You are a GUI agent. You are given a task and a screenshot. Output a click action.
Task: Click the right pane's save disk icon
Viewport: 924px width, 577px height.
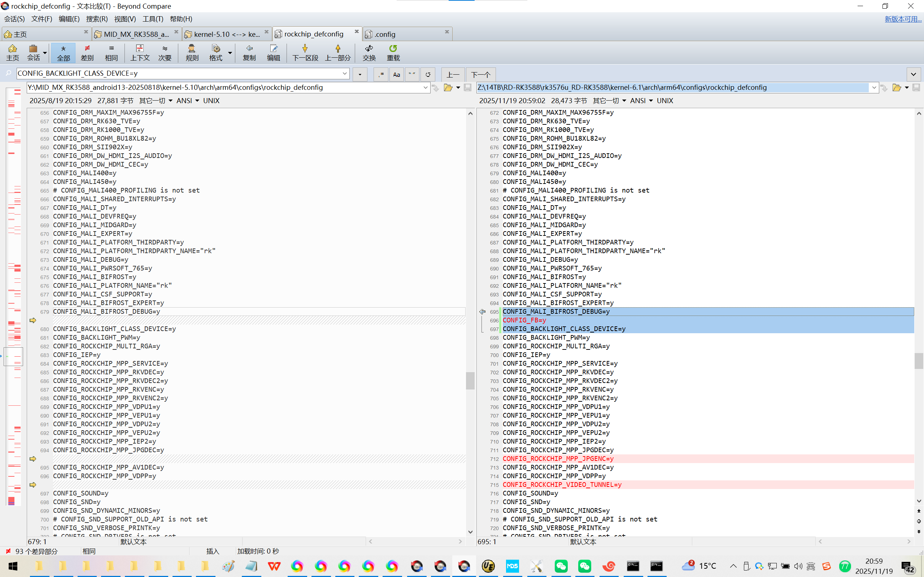[x=916, y=88]
